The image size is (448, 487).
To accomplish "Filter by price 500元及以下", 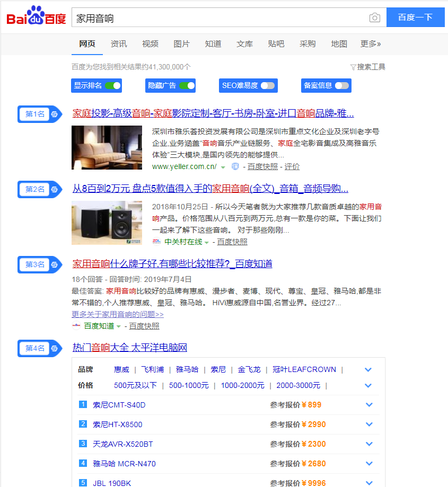I will click(x=135, y=385).
